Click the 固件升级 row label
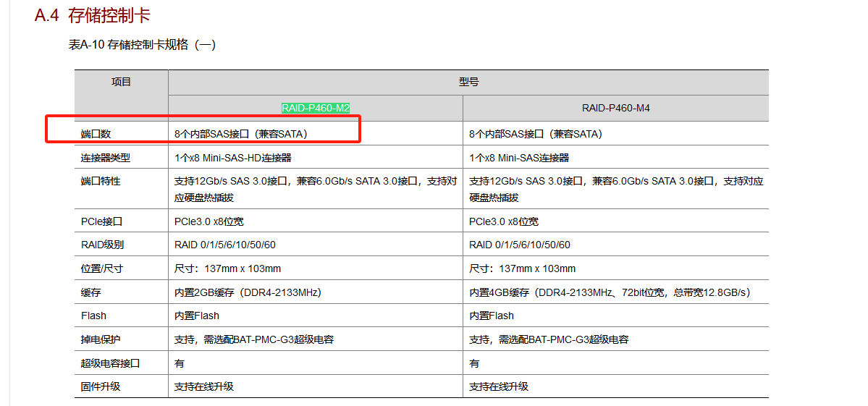The height and width of the screenshot is (406, 868). [100, 386]
